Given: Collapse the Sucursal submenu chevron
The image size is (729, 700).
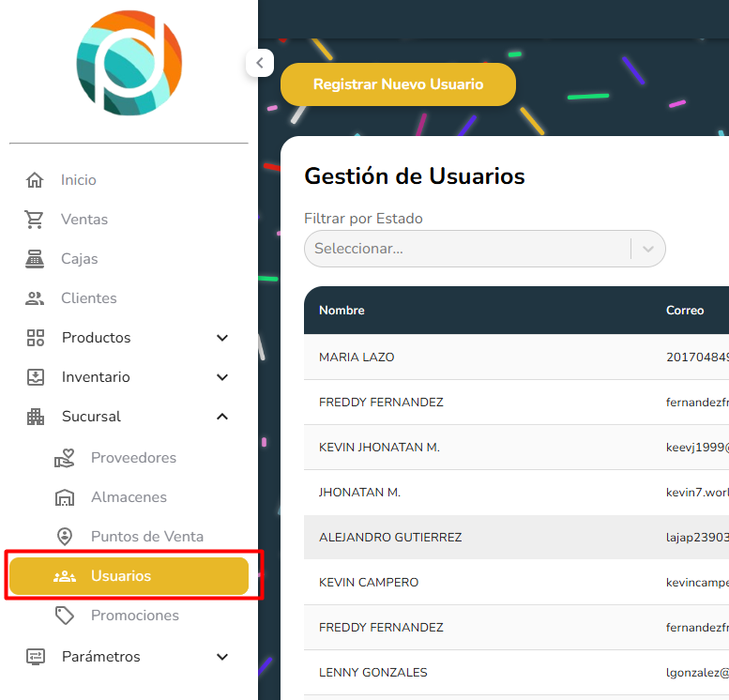Looking at the screenshot, I should coord(222,417).
